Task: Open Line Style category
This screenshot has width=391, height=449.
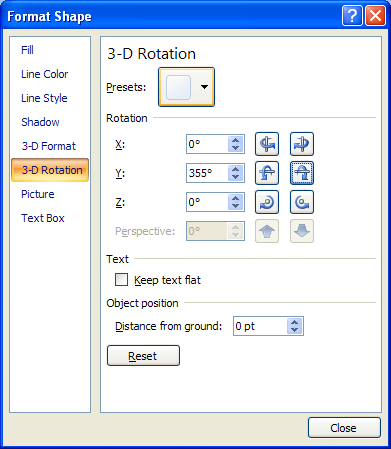Action: point(50,98)
